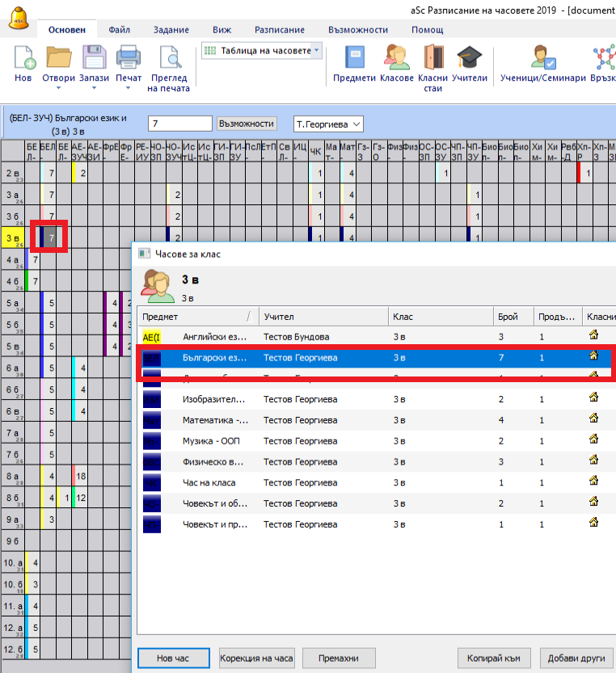Open the Задание ribbon tab
Viewport: 616px width, 673px height.
coord(171,30)
